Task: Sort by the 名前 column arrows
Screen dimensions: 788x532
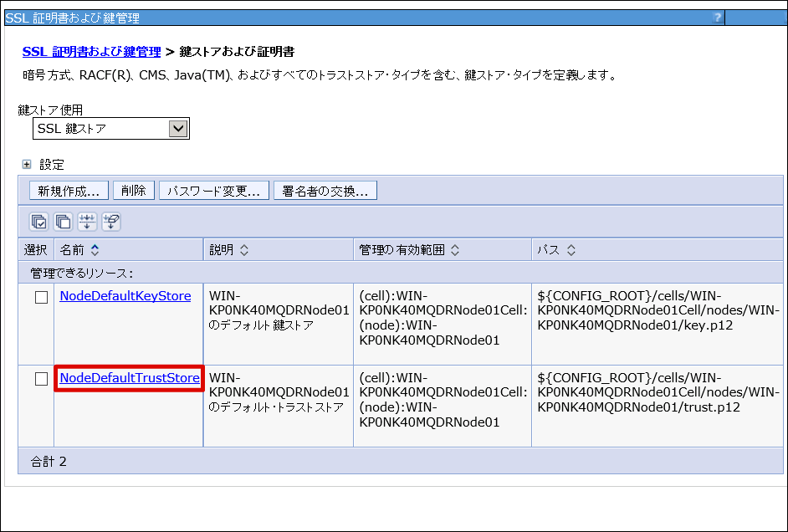Action: pos(95,249)
